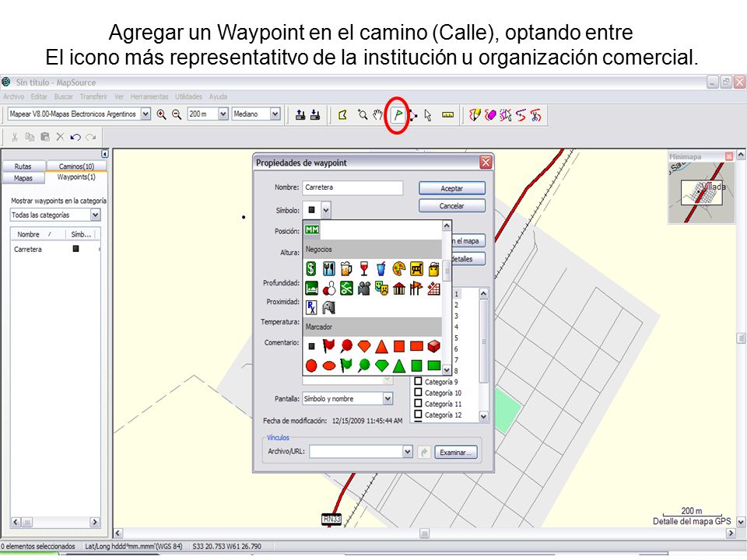Click the Zoom Out magnifier icon
Screen dimensions: 747x560
177,114
